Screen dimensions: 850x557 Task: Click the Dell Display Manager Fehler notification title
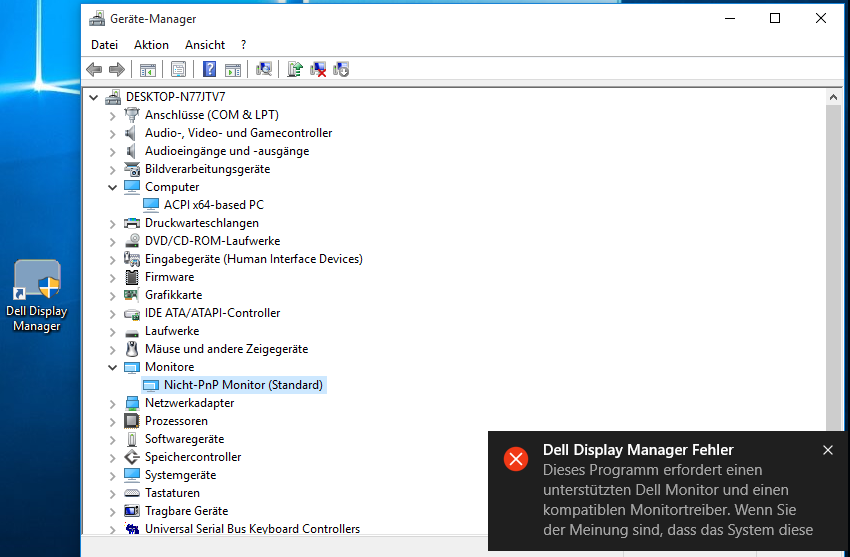tap(638, 450)
